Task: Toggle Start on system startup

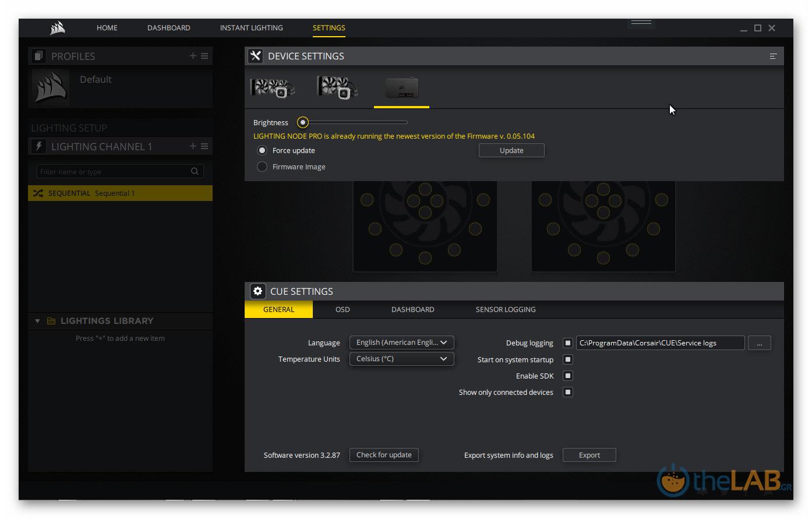Action: click(x=568, y=359)
